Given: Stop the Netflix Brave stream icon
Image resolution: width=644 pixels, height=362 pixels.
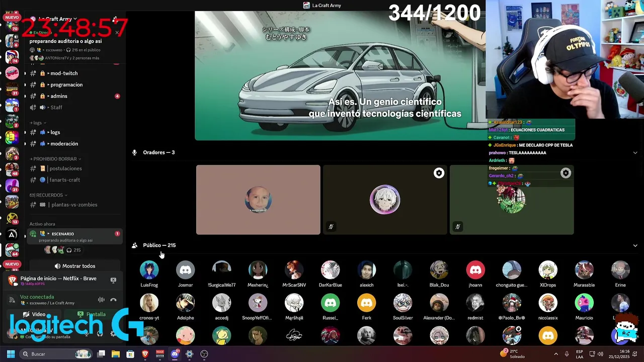Looking at the screenshot, I should (x=113, y=280).
